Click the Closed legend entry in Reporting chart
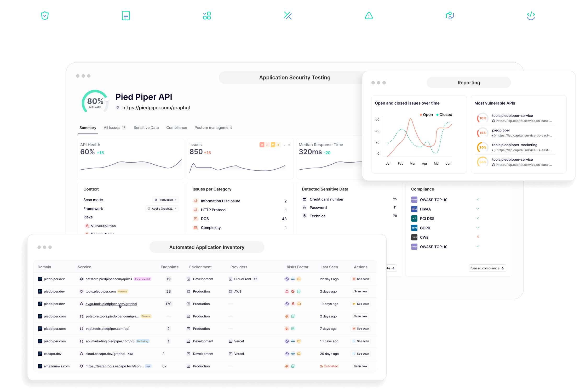 pos(444,115)
